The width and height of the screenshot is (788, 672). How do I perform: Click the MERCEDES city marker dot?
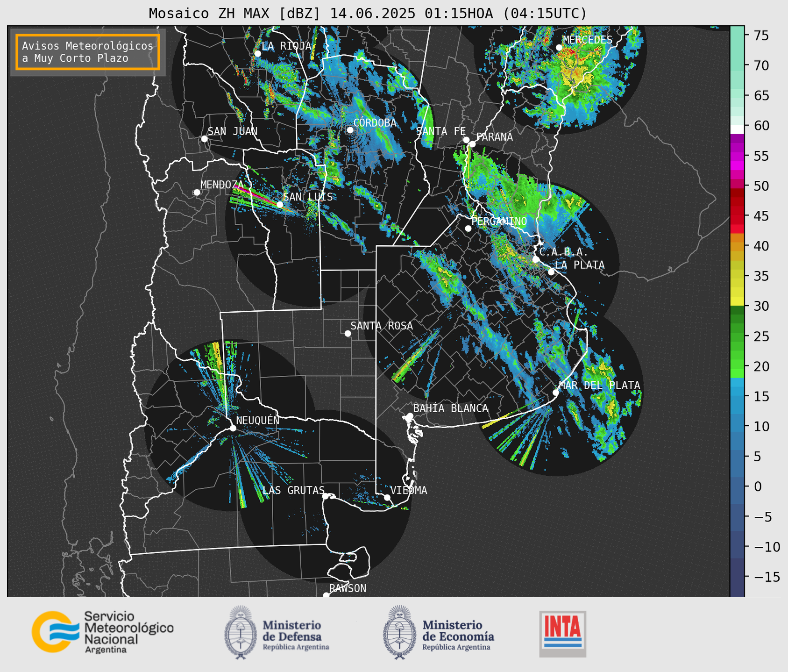pyautogui.click(x=559, y=48)
